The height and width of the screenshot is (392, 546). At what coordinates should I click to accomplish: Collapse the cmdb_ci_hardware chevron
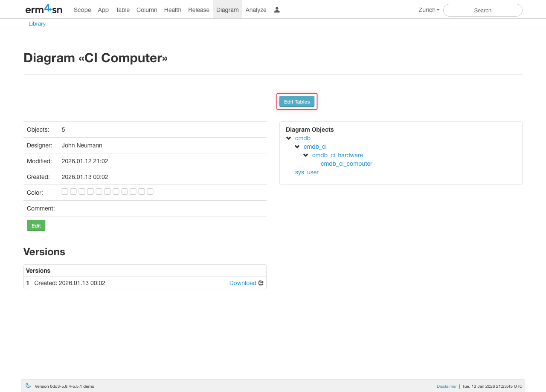(306, 155)
